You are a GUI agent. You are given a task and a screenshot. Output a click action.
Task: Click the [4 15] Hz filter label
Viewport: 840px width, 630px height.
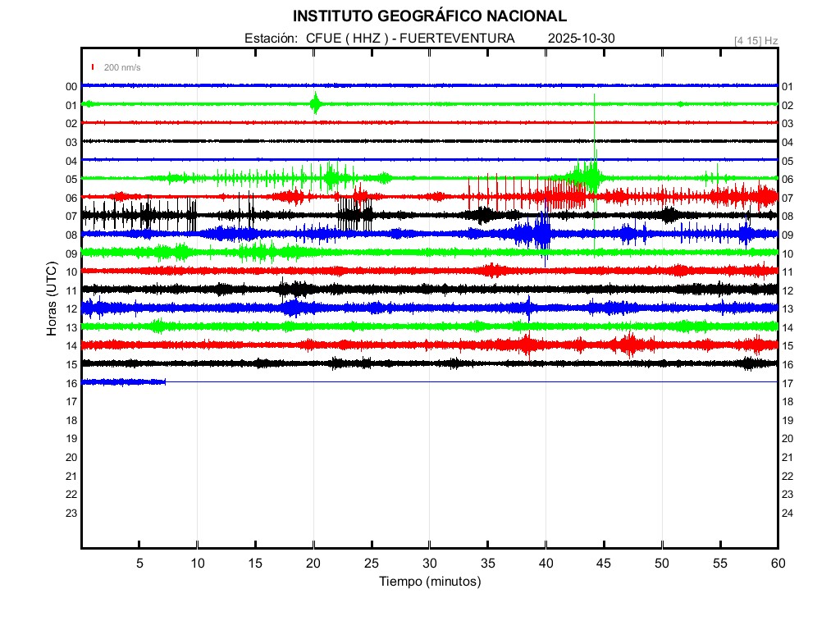[x=756, y=40]
